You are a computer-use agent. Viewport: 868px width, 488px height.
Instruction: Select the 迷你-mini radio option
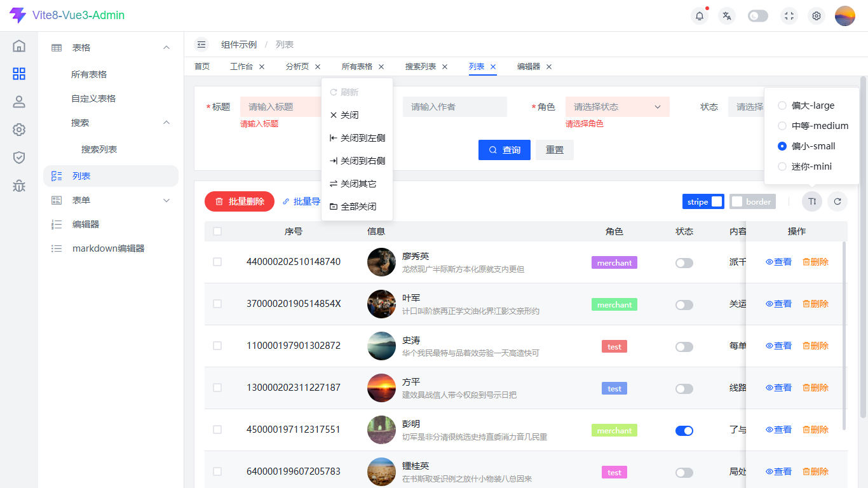click(x=805, y=166)
